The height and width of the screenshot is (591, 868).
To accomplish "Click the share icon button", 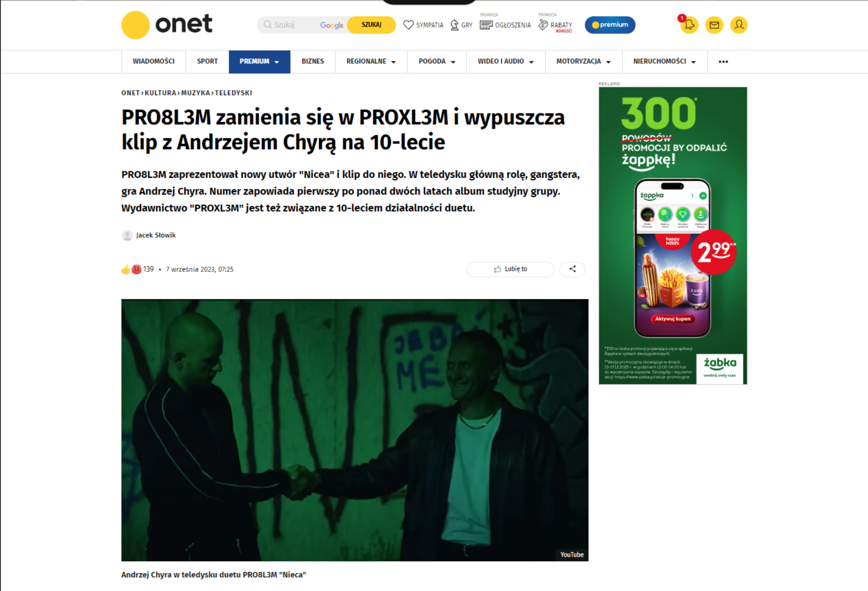I will (572, 269).
